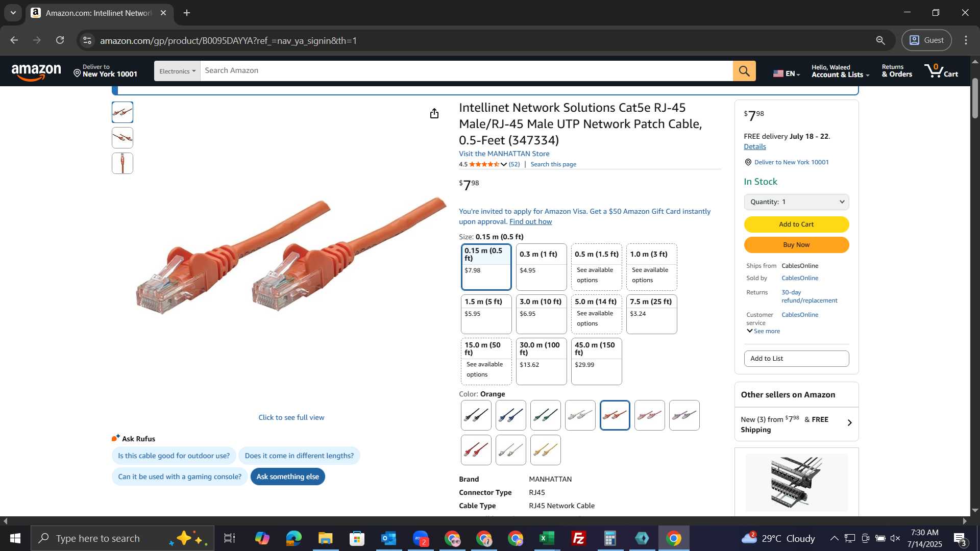The width and height of the screenshot is (980, 551).
Task: Expand See more seller details
Action: (763, 331)
